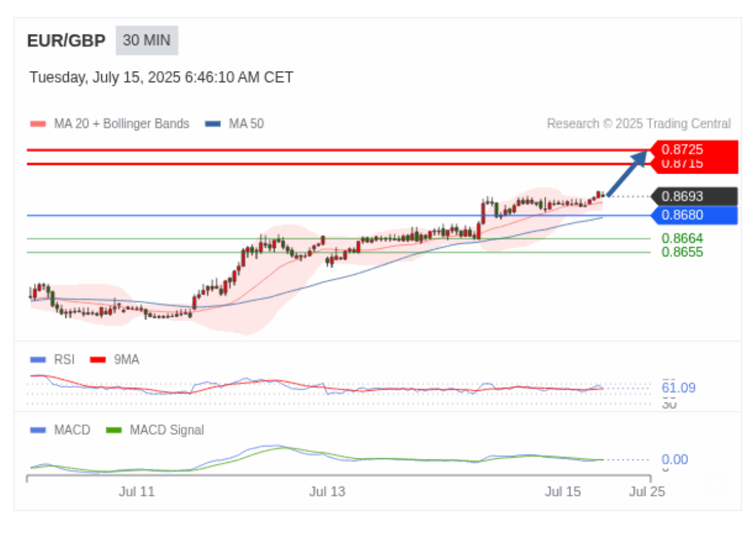Click the RSI value 61.09

(x=679, y=388)
